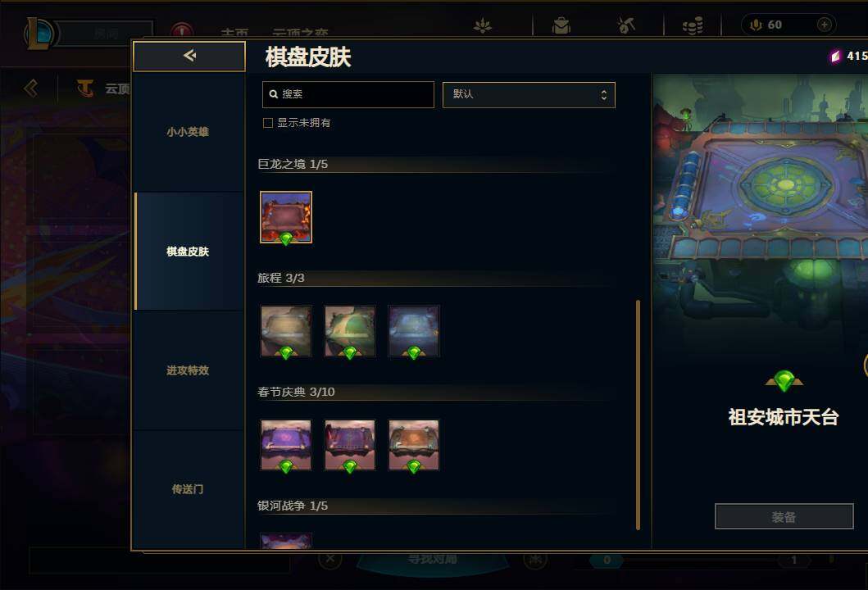Open the loot chest icon in top bar
This screenshot has width=868, height=590.
click(561, 25)
